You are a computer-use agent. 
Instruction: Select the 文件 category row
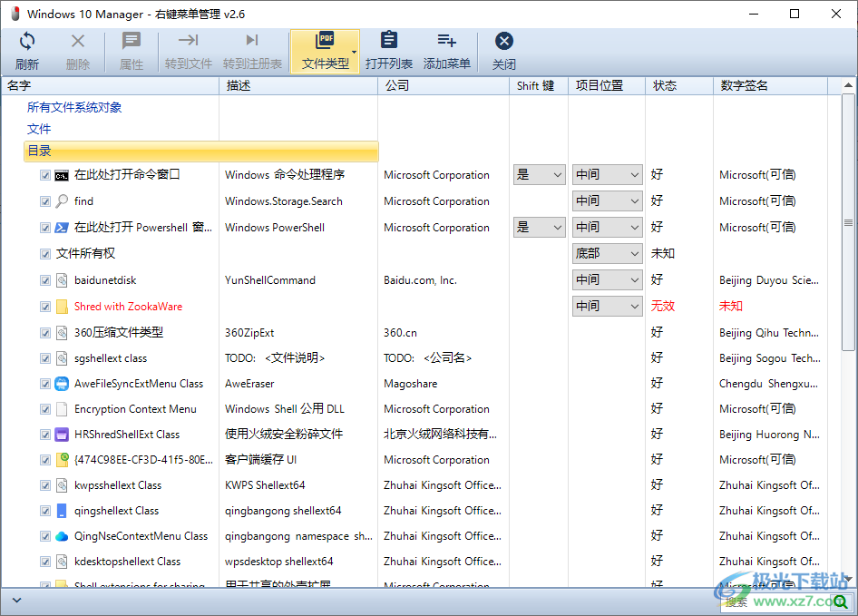tap(39, 129)
